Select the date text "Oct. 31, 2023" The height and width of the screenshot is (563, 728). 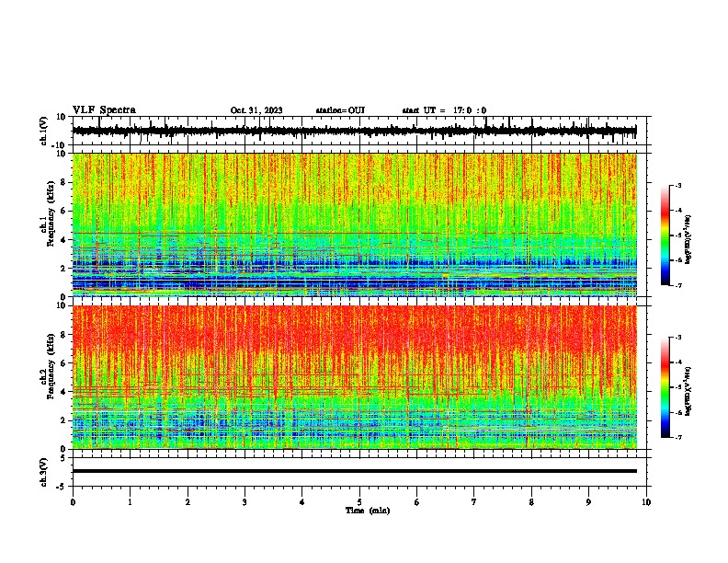[x=256, y=110]
